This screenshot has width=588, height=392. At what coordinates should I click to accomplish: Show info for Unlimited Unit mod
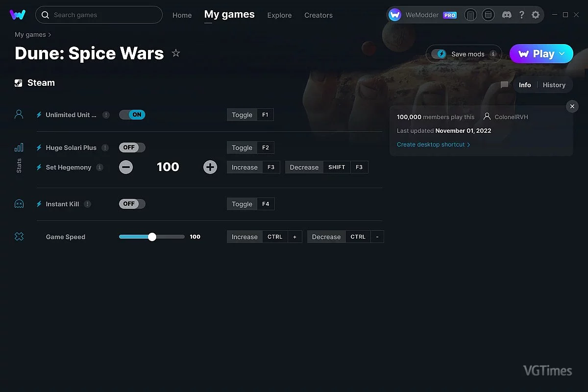[106, 115]
